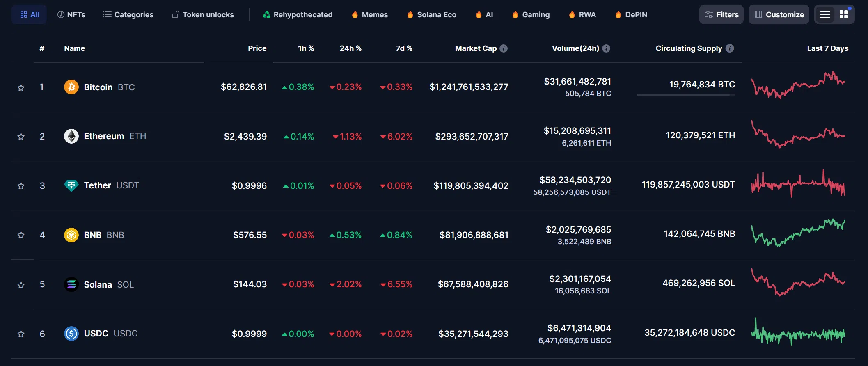Toggle the USDC watchlist star
The width and height of the screenshot is (868, 366).
coord(21,334)
